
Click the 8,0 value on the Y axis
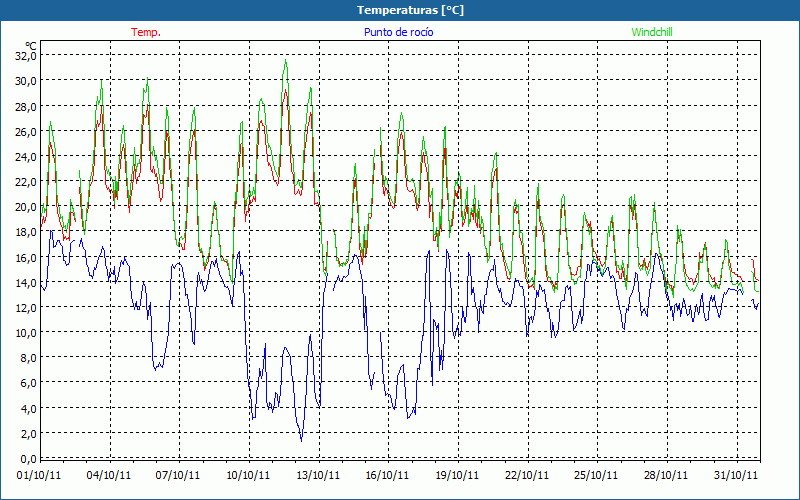[28, 358]
